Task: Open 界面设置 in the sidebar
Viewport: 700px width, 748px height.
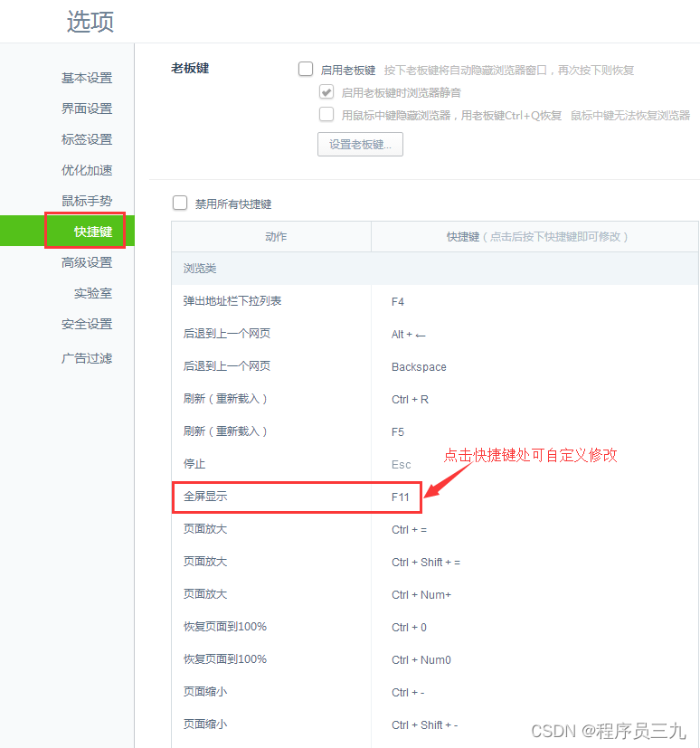Action: click(87, 109)
